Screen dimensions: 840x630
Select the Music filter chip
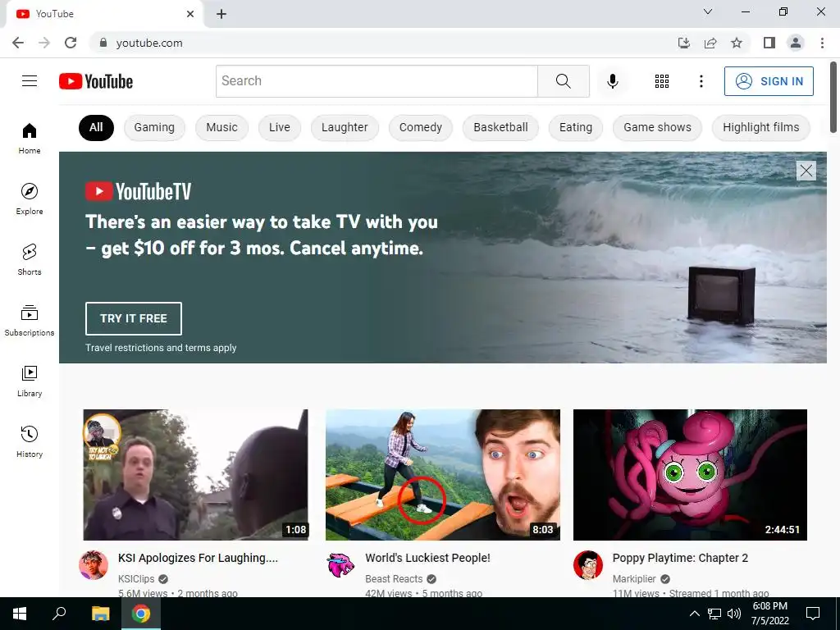(x=221, y=127)
